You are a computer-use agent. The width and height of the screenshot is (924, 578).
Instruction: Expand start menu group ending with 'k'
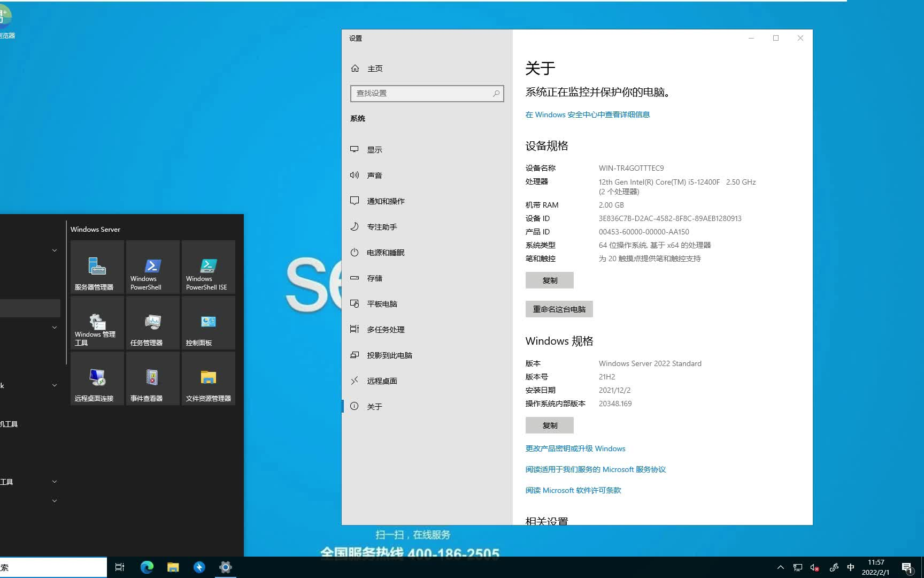(55, 385)
